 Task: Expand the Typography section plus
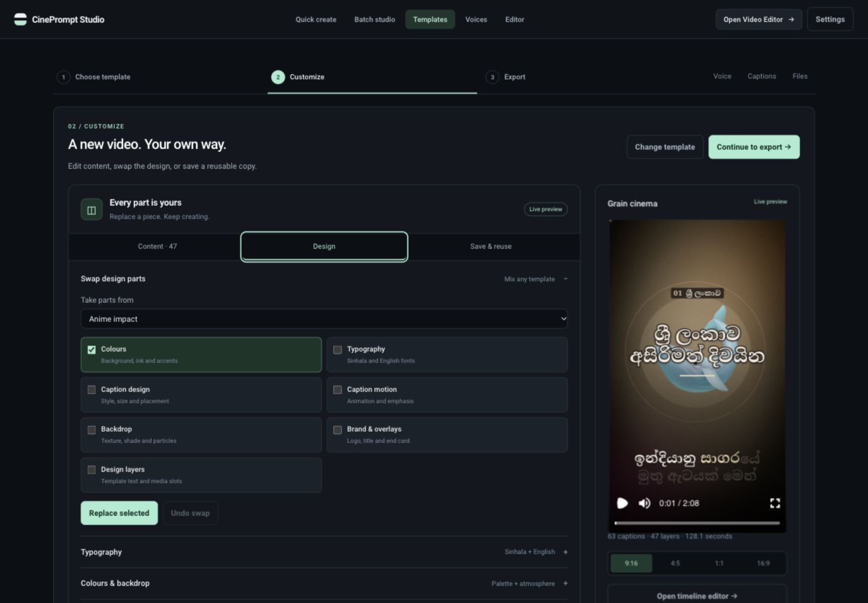pyautogui.click(x=565, y=552)
